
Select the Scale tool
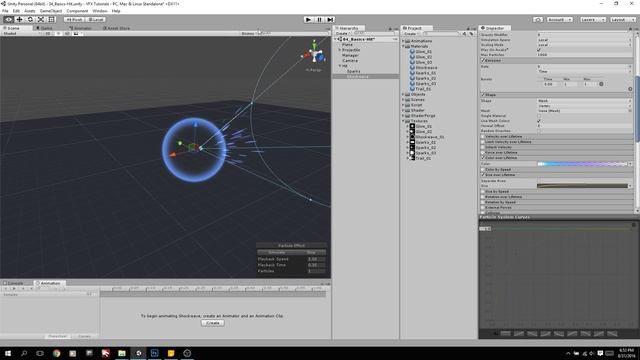pos(41,20)
